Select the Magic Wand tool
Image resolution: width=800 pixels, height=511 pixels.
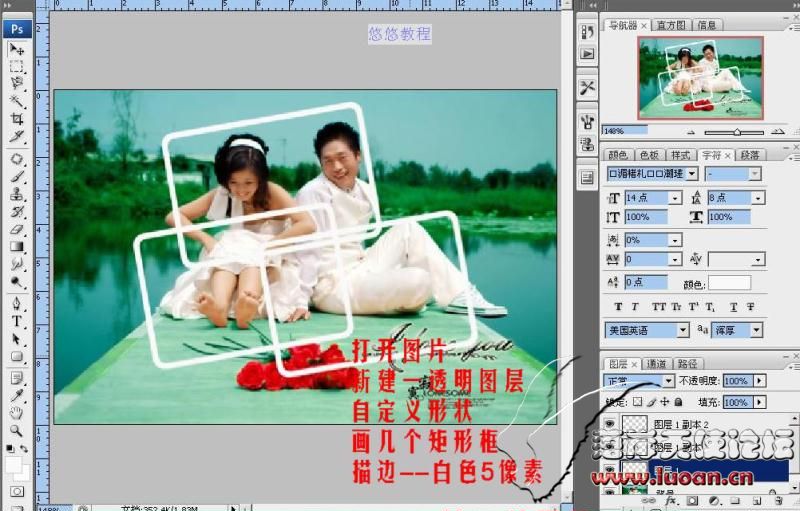click(16, 100)
